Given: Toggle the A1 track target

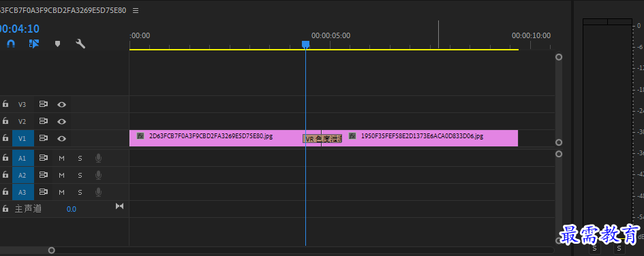Looking at the screenshot, I should [22, 159].
